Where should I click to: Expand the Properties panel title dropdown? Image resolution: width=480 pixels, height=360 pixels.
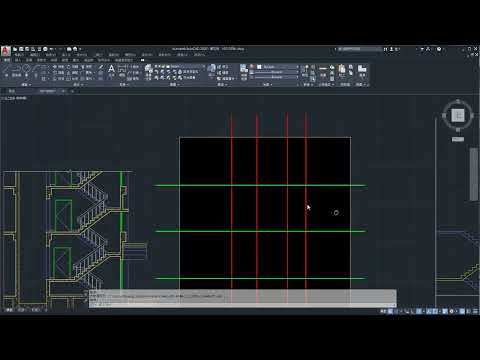[x=267, y=85]
